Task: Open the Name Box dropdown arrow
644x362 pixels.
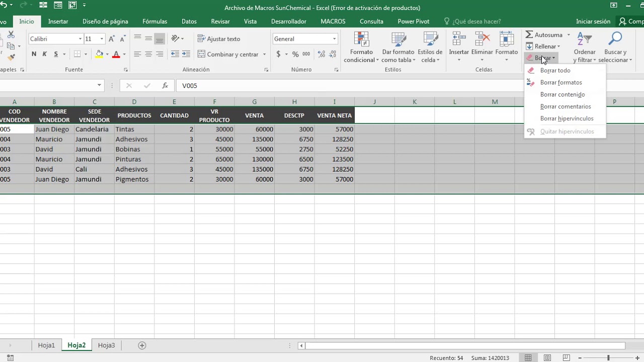Action: [x=99, y=85]
